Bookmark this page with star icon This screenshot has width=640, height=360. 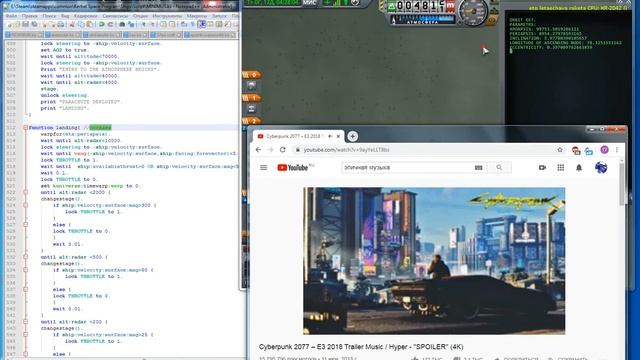pos(560,150)
